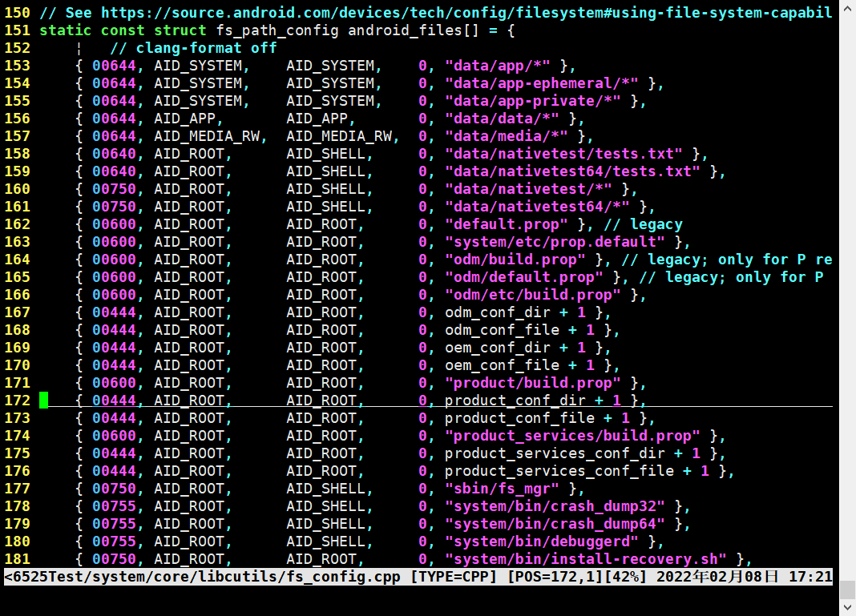Click the "sbin/fs_mgr" string
Screen dimensions: 856x616
pyautogui.click(x=503, y=489)
